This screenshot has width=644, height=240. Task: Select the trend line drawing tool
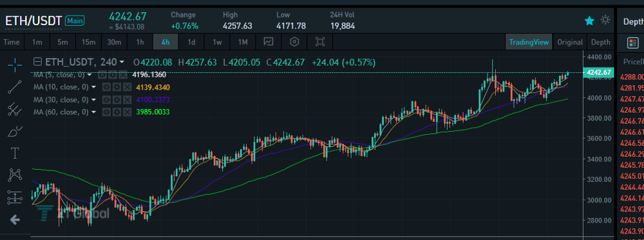[15, 87]
